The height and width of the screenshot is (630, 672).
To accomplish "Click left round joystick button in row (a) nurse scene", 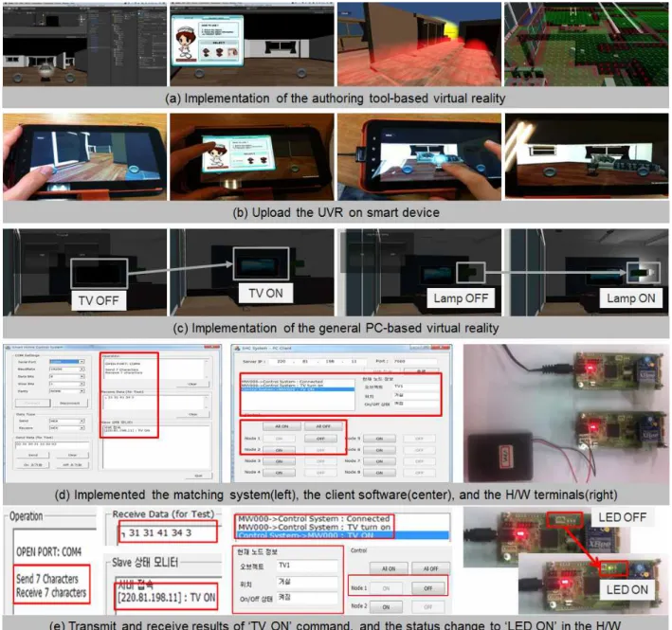I will click(199, 73).
